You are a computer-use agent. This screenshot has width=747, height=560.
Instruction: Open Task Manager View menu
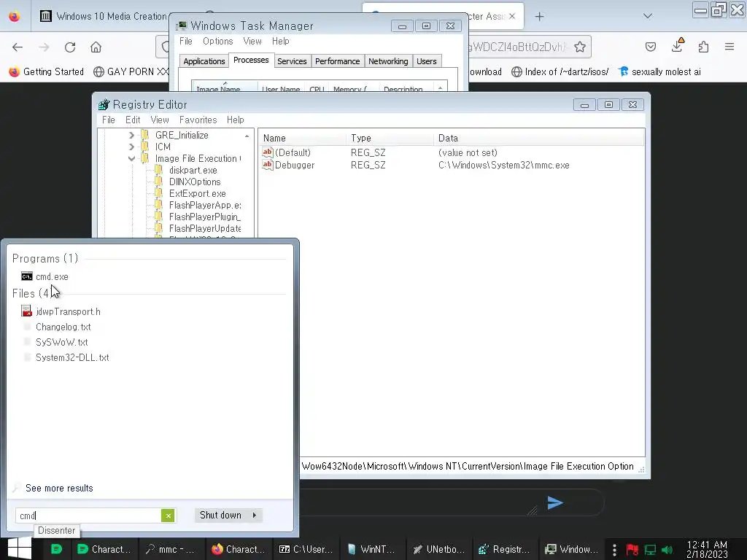(x=252, y=42)
